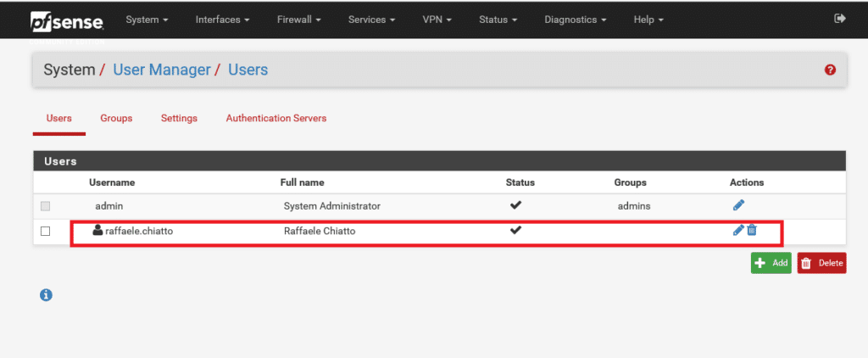Open the Authentication Servers tab
This screenshot has width=868, height=358.
[276, 118]
